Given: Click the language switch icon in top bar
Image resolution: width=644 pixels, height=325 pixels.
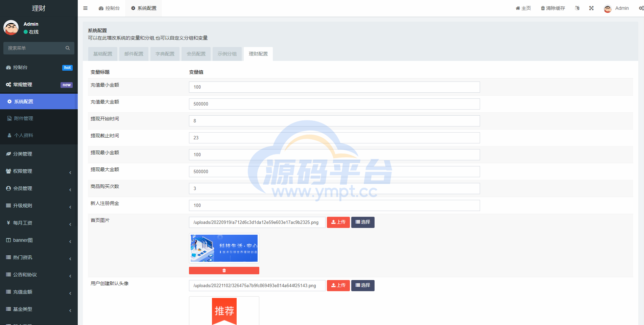Looking at the screenshot, I should point(577,8).
